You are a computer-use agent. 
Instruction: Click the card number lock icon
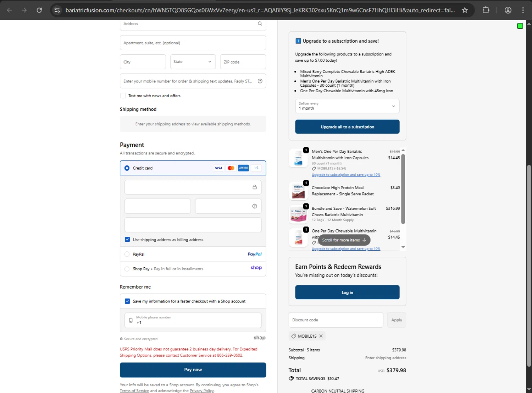tap(255, 187)
